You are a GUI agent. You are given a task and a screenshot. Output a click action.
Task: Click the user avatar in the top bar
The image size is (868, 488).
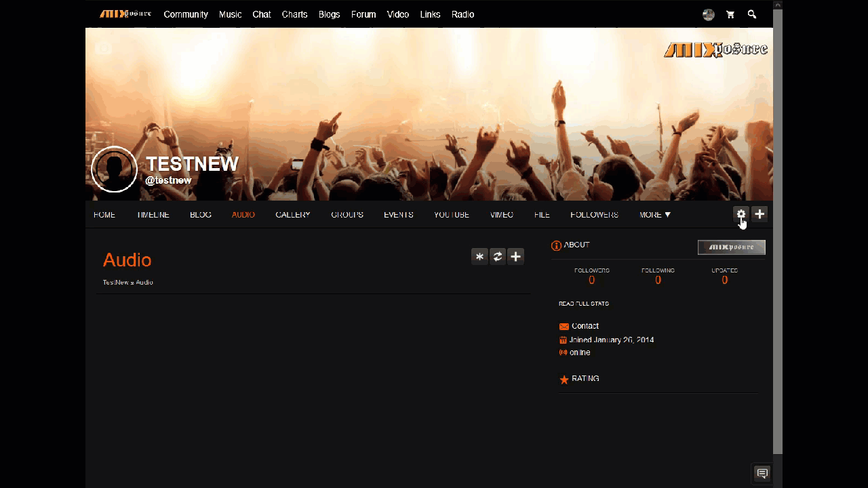[709, 14]
